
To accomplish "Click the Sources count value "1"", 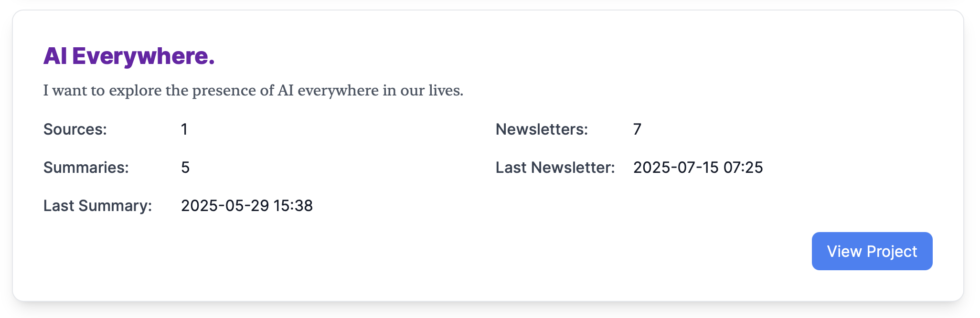I will point(184,129).
